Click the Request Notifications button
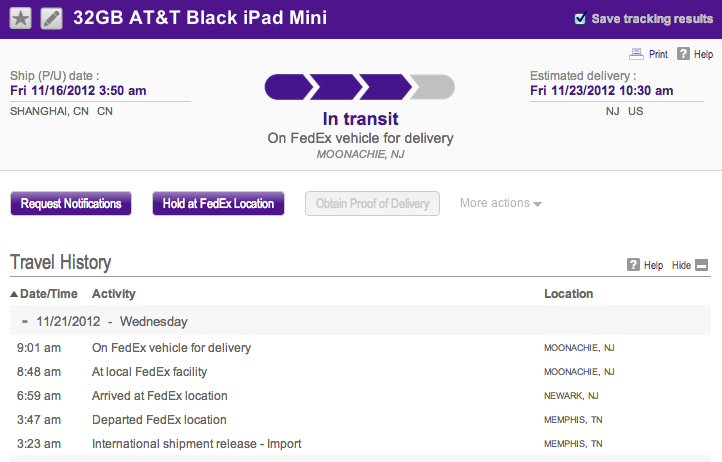 [71, 204]
